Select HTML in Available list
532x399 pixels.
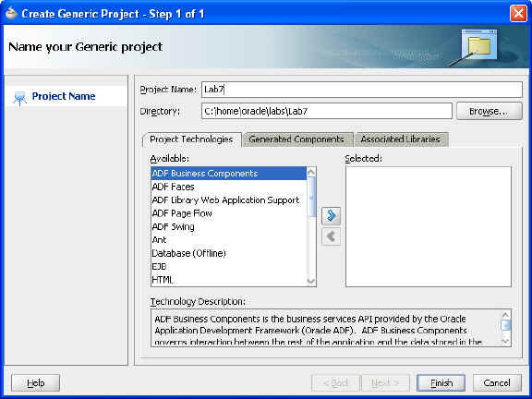tap(229, 280)
